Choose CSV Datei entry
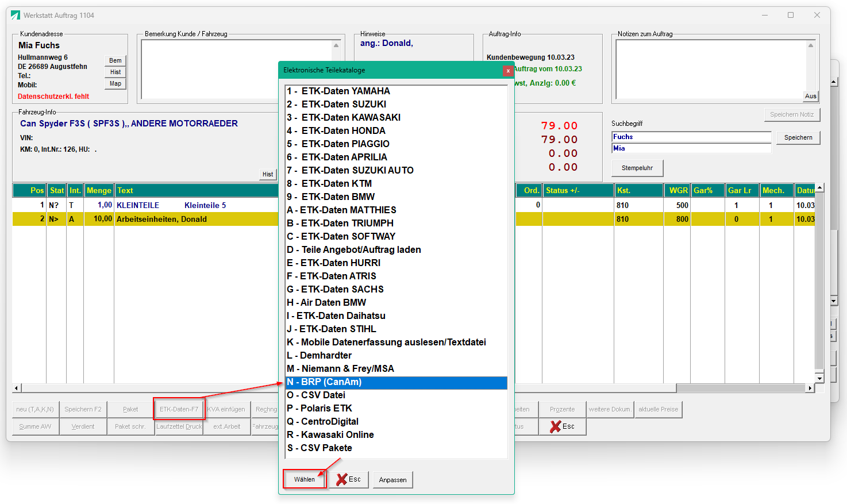Viewport: 847px width, 504px height. point(396,395)
